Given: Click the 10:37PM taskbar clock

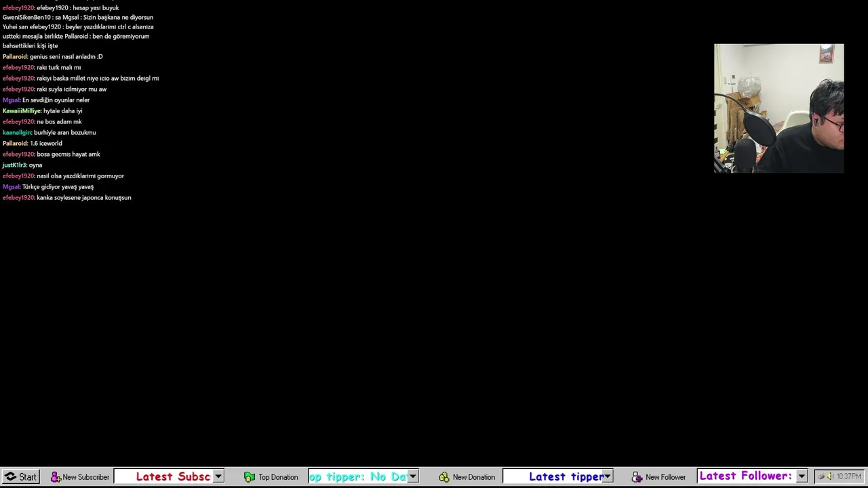Looking at the screenshot, I should [848, 476].
